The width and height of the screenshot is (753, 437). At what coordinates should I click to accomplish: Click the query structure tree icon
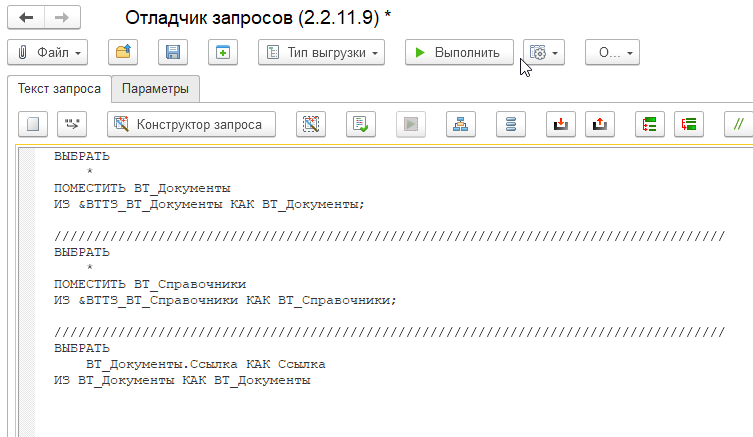click(461, 124)
